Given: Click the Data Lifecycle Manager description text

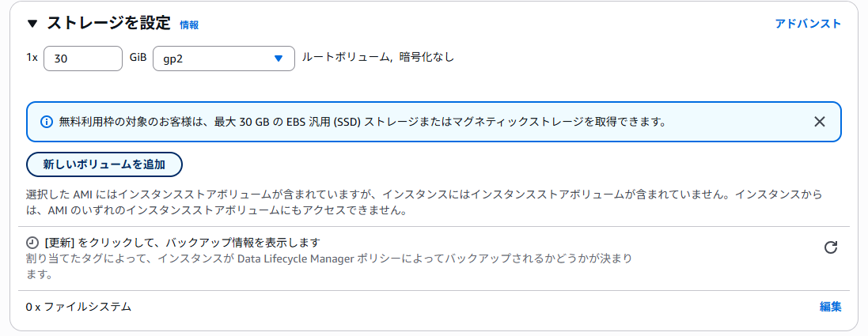Looking at the screenshot, I should 329,266.
